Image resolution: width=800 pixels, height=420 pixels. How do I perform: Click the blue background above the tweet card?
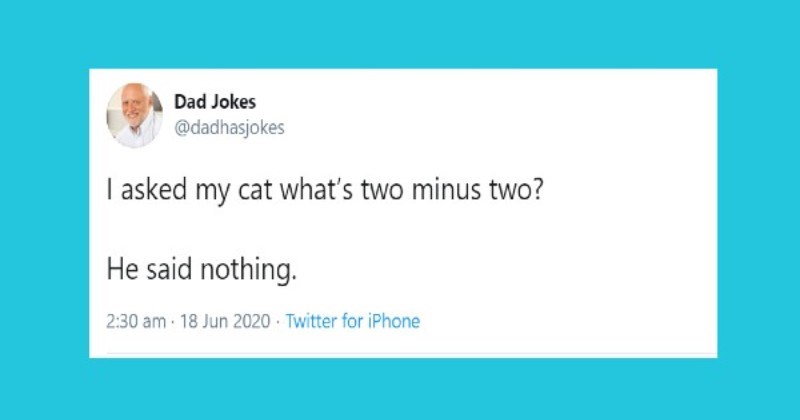[400, 35]
